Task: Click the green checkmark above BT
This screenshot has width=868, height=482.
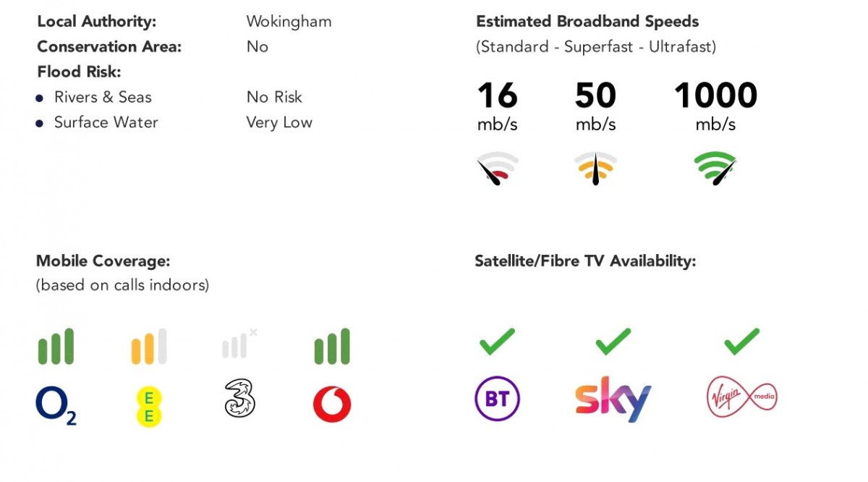Action: [497, 341]
